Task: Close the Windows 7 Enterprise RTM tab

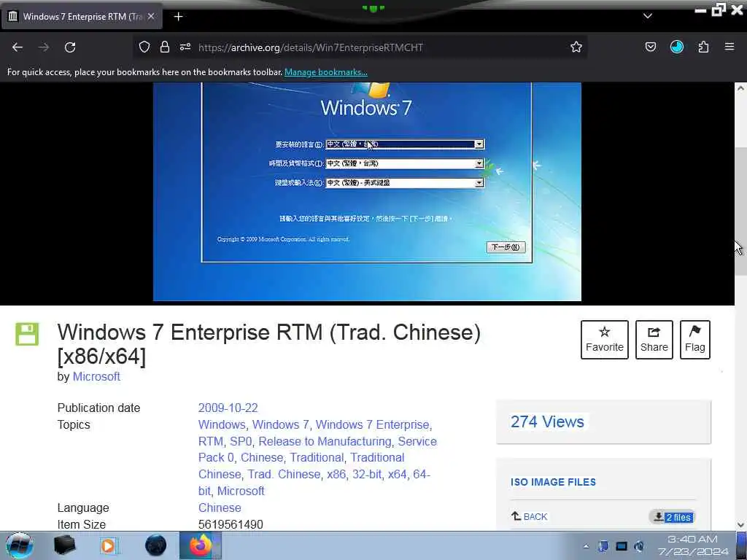Action: point(151,16)
